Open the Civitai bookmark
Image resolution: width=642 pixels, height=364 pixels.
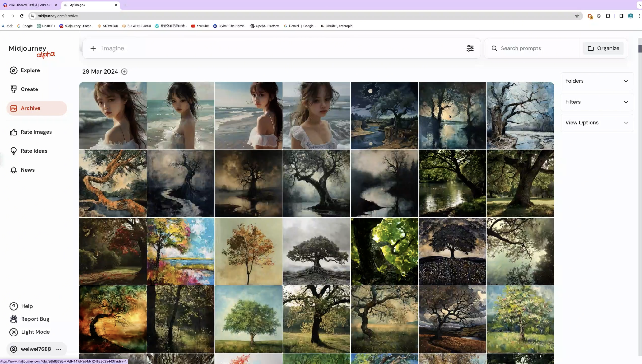[x=230, y=26]
